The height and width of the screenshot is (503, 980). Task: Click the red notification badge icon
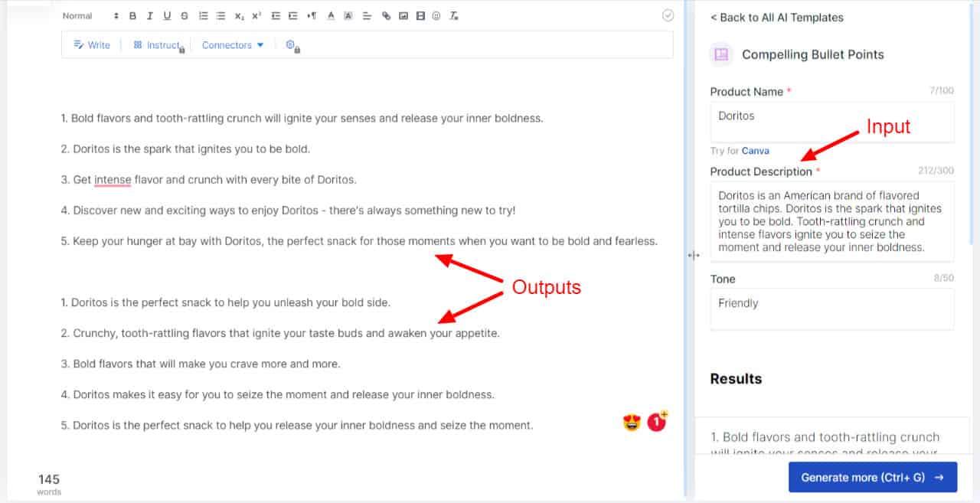coord(657,421)
